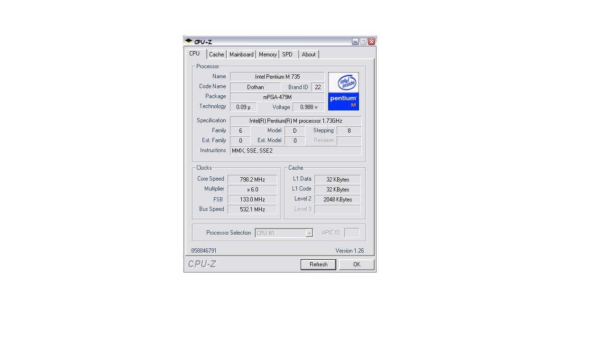Expand the Processor Selection dropdown arrow
This screenshot has width=607, height=364.
tap(309, 233)
